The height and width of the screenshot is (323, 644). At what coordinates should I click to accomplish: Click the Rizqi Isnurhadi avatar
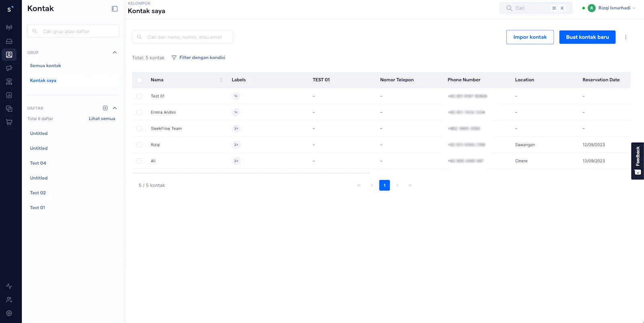[x=592, y=8]
